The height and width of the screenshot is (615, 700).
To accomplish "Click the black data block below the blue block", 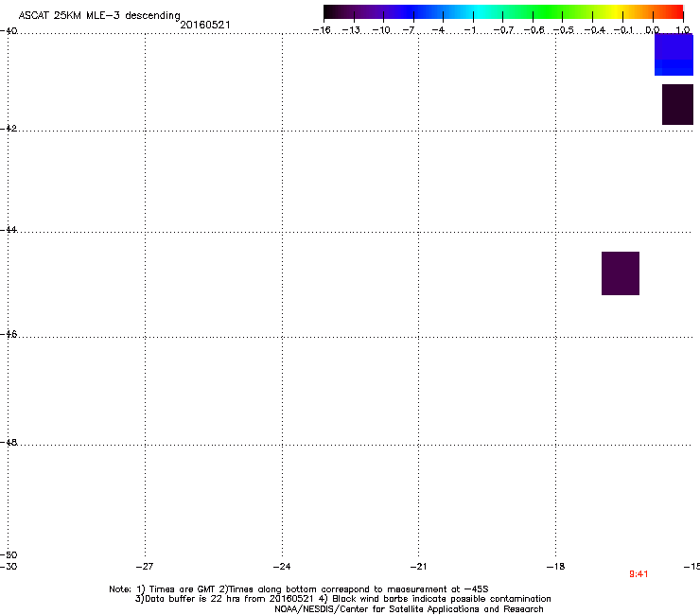I will click(x=677, y=104).
